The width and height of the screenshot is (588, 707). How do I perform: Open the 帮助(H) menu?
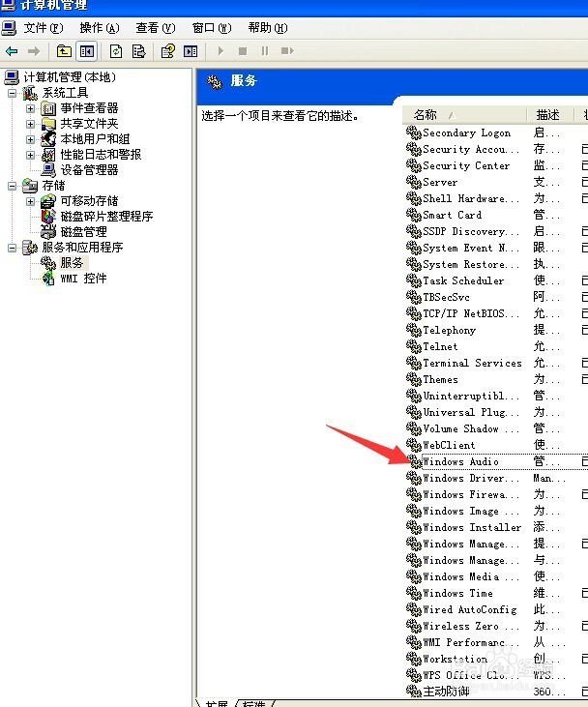(x=268, y=28)
